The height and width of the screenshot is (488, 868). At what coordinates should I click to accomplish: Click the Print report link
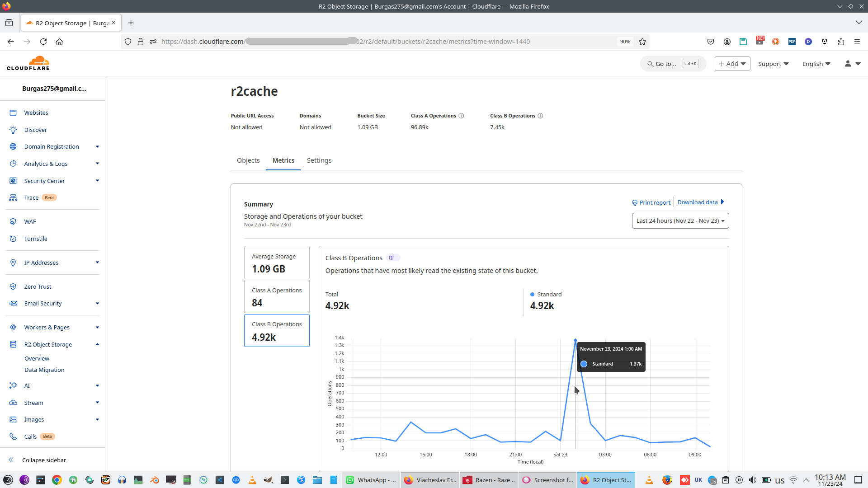click(x=651, y=203)
